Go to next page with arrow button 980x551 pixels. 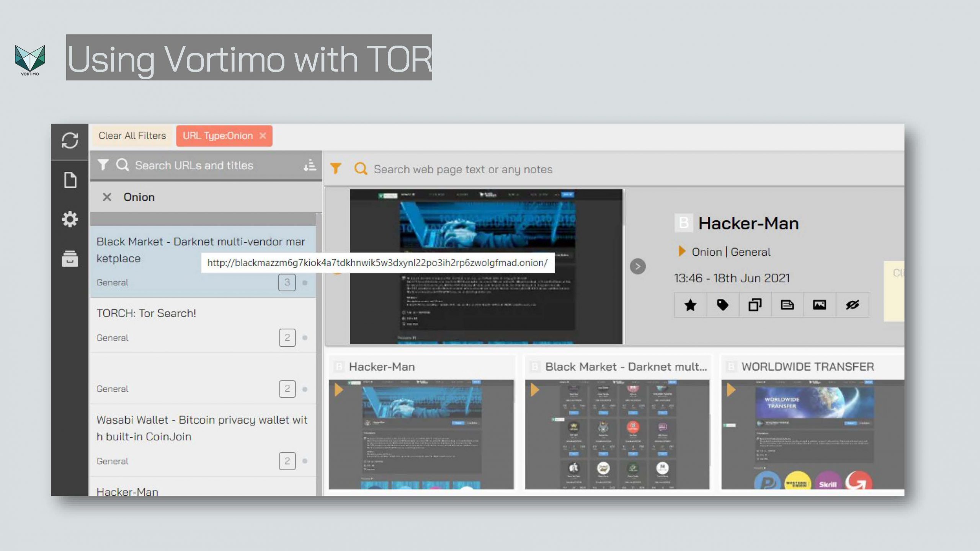point(638,266)
